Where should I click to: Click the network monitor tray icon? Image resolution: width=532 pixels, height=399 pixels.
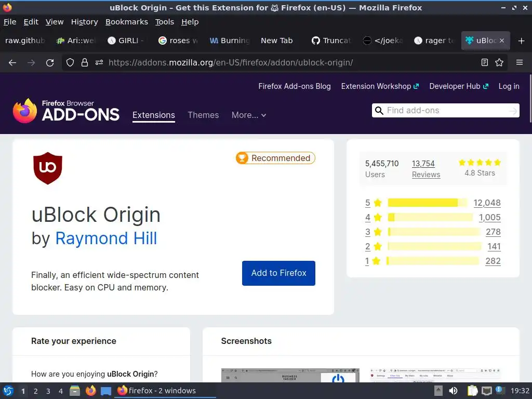487,391
